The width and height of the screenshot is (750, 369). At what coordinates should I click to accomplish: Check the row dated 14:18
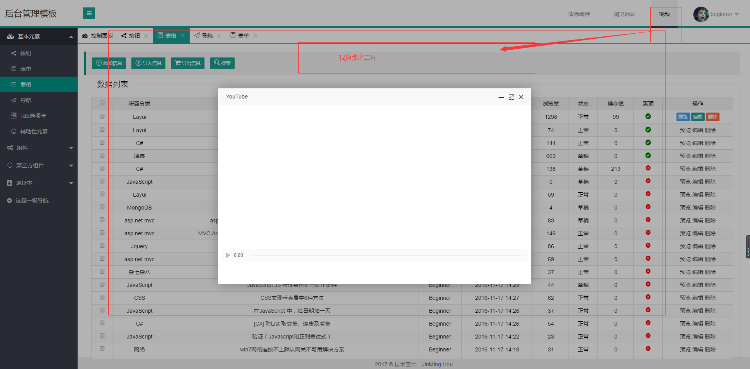click(102, 349)
